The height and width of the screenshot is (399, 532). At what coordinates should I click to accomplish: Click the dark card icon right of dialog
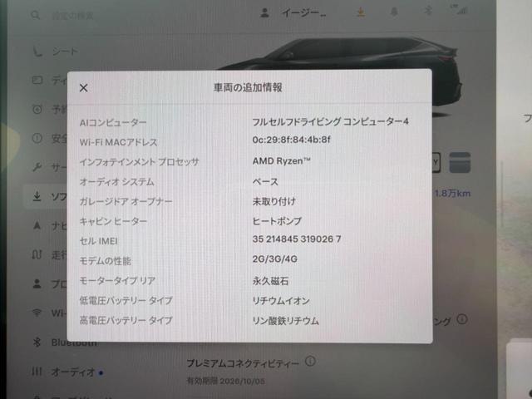[460, 163]
